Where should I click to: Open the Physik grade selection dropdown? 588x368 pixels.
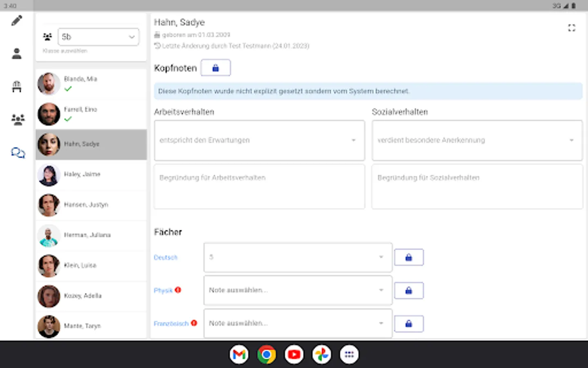[298, 290]
